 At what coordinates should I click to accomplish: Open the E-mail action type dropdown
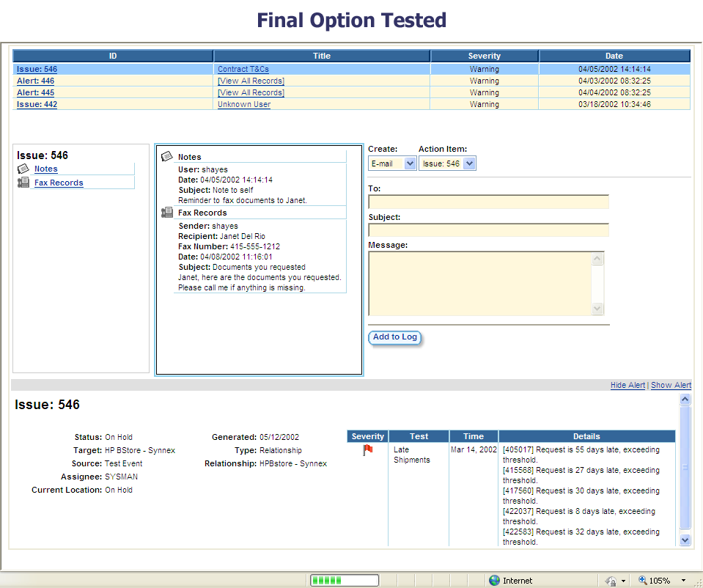tap(410, 164)
